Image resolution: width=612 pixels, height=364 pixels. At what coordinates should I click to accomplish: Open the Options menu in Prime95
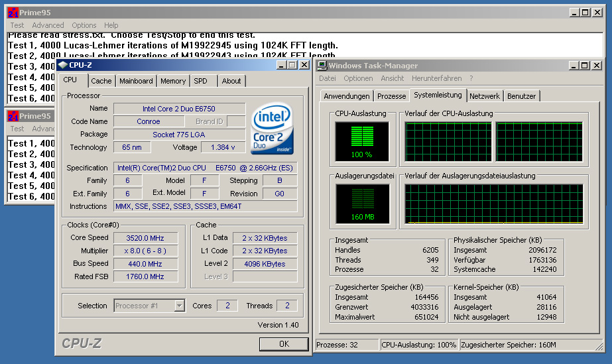pos(84,25)
